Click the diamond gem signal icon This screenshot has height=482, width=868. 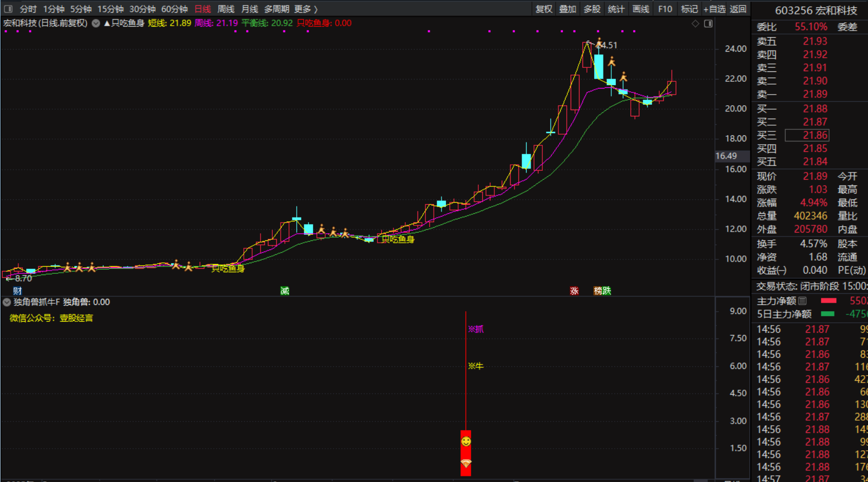point(466,463)
